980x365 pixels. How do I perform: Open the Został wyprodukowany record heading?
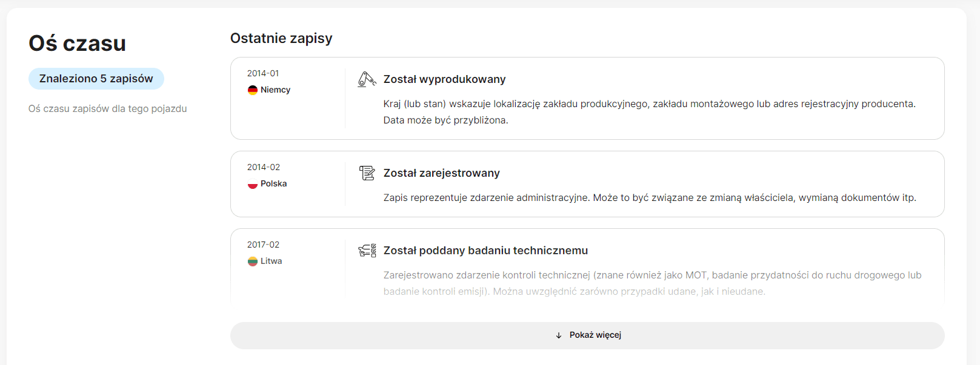(x=444, y=79)
